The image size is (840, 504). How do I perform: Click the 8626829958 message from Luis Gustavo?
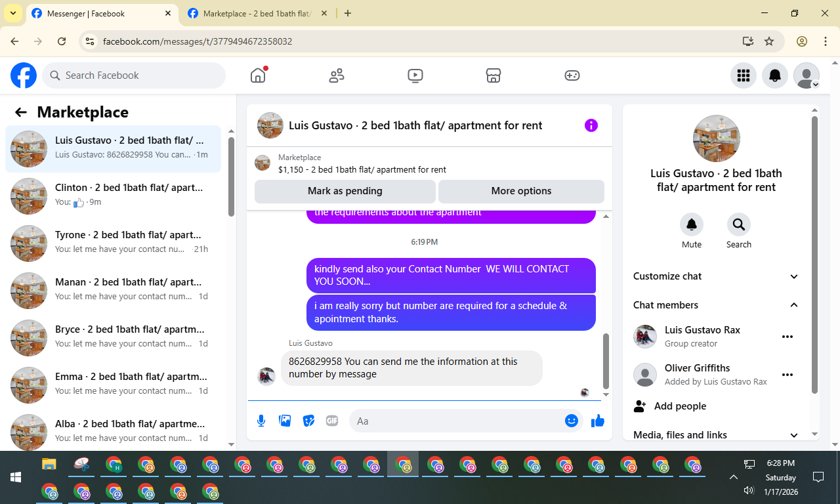[411, 368]
